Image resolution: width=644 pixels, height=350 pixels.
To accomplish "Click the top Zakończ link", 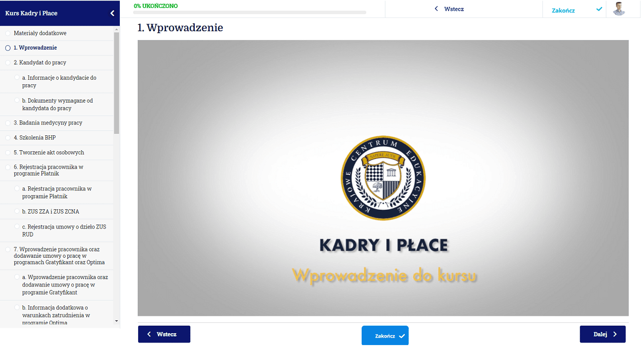I will [563, 10].
